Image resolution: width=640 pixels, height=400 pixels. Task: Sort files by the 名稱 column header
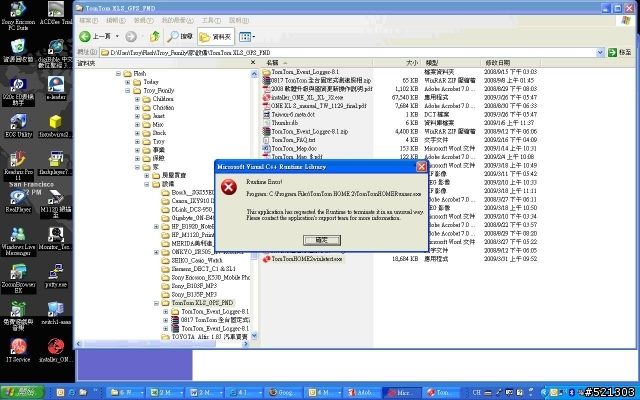click(x=317, y=63)
